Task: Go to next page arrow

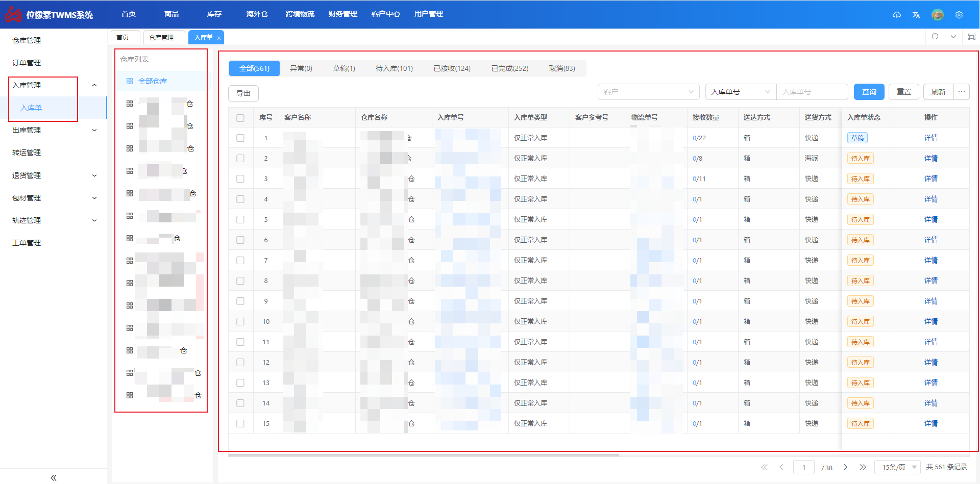Action: 846,467
